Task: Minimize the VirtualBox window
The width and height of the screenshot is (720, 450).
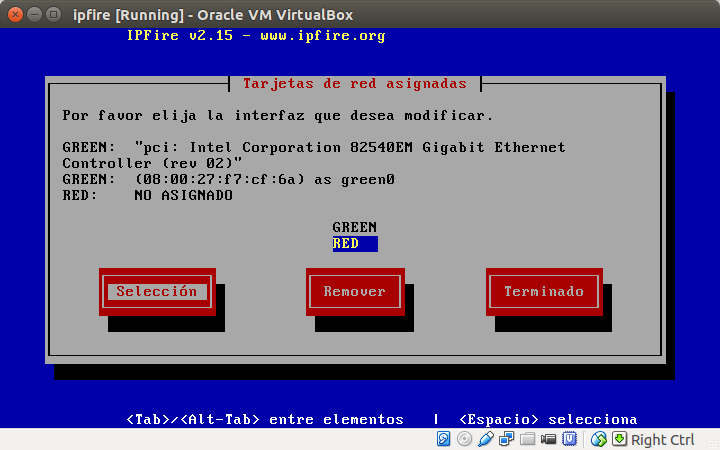Action: 34,15
